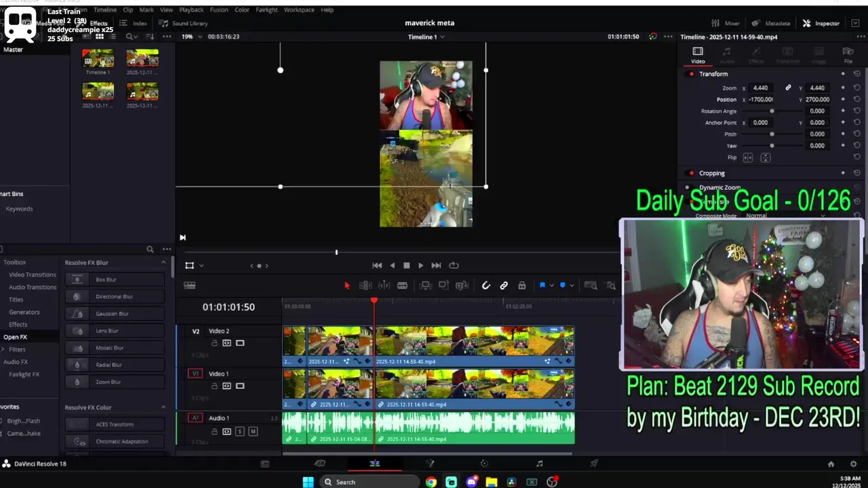
Task: Open the Video tab in Inspector
Action: pos(698,55)
